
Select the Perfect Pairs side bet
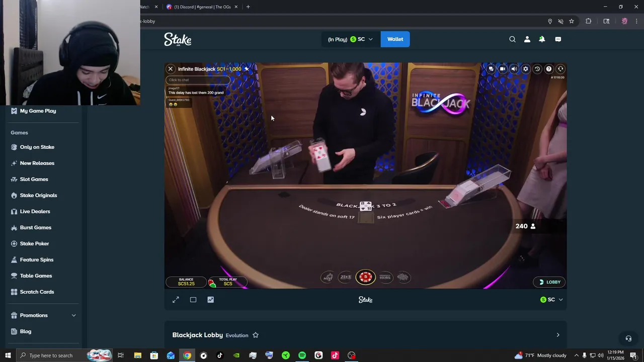[x=385, y=277]
